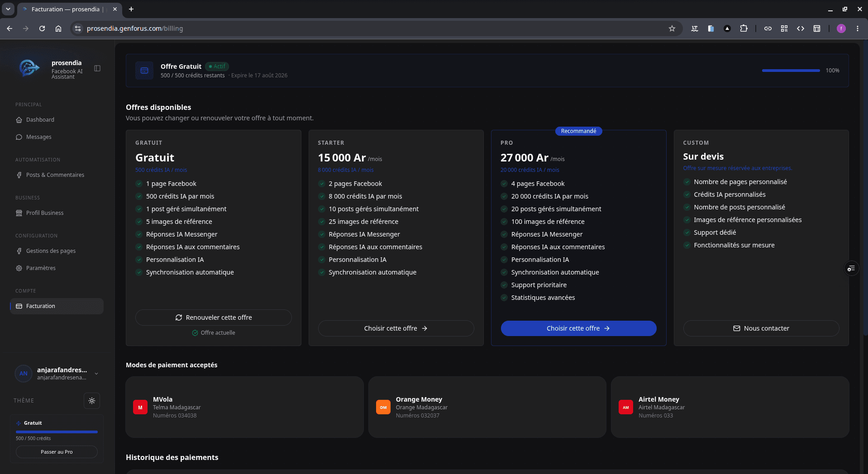Open Paramètres in the sidebar
Viewport: 868px width, 474px height.
pos(57,268)
